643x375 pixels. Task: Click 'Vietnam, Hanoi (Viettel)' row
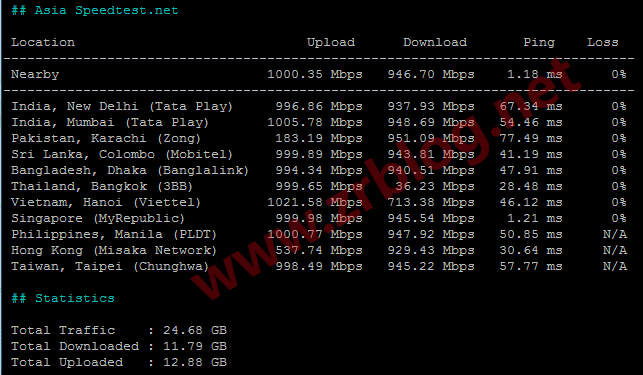pyautogui.click(x=106, y=203)
